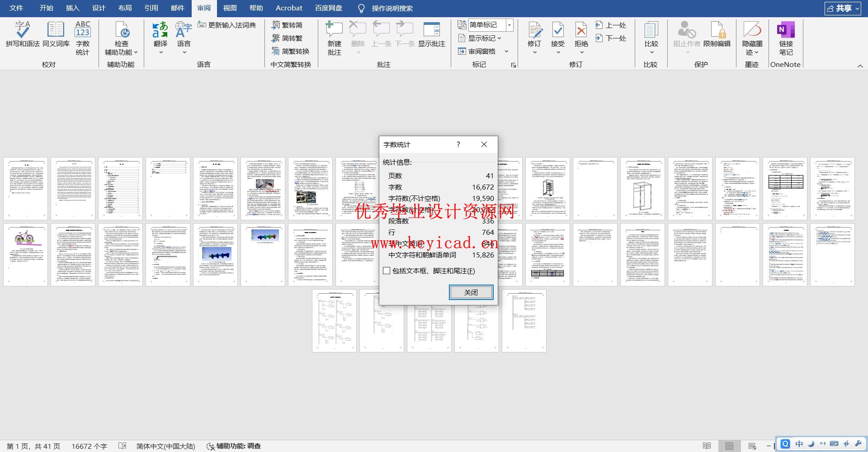Convert Simplified to Traditional (简转繁)

pyautogui.click(x=287, y=38)
